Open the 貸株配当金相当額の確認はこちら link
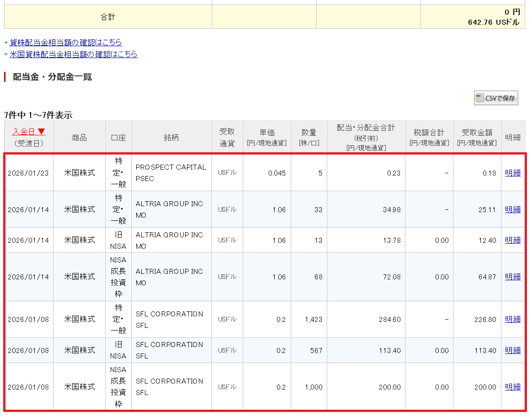The width and height of the screenshot is (532, 417). click(66, 43)
